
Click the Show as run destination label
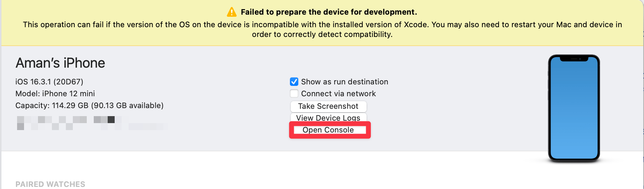344,82
